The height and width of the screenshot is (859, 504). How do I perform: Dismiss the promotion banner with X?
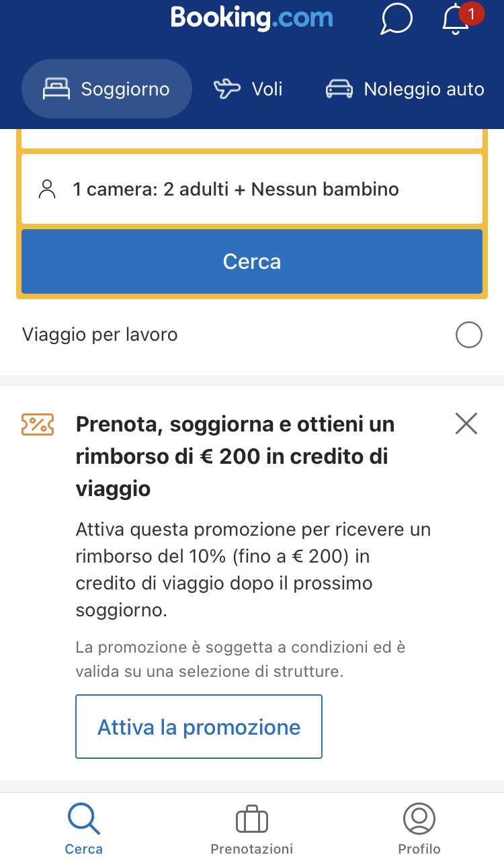coord(466,423)
